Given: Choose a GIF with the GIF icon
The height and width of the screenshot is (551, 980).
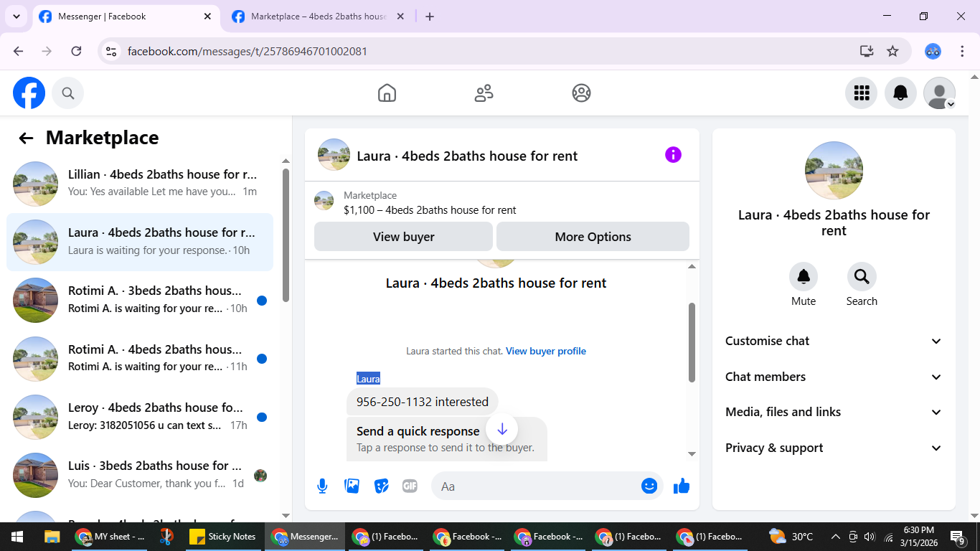Looking at the screenshot, I should click(x=410, y=486).
